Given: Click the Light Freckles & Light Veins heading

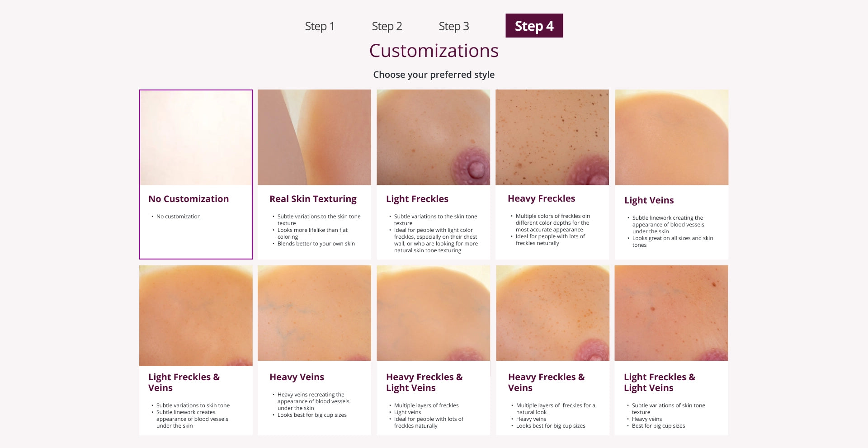Looking at the screenshot, I should 660,382.
